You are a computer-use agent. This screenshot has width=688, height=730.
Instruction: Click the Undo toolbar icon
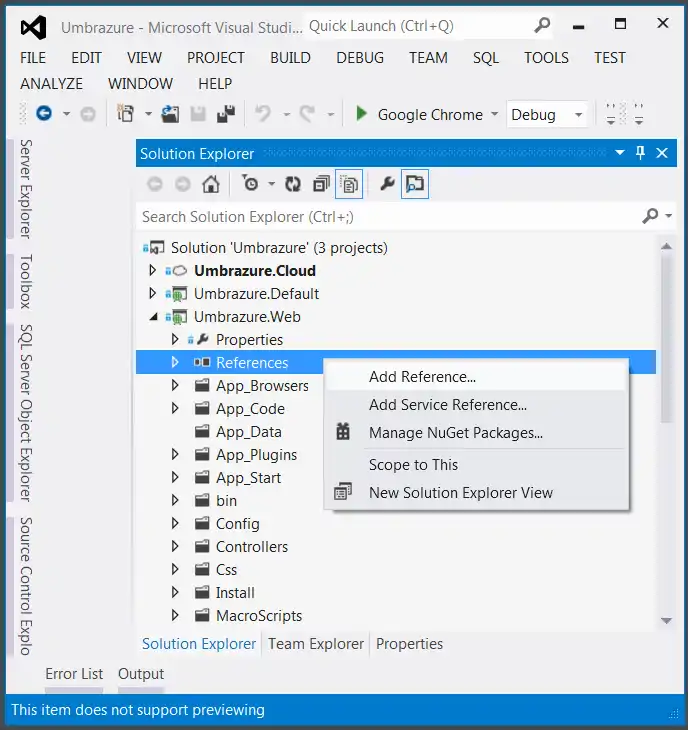click(263, 114)
